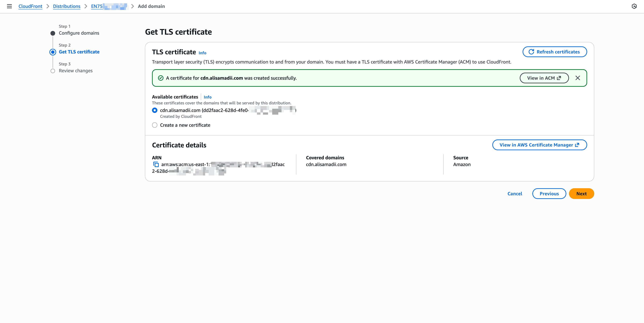Open the navigation sidebar hamburger menu
This screenshot has height=323, width=644.
(9, 6)
